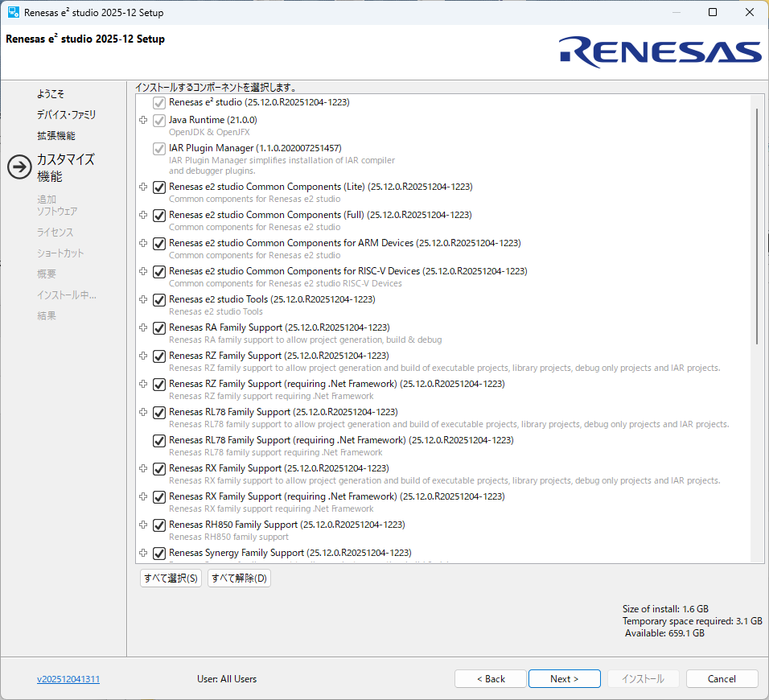The image size is (769, 700).
Task: Click the arrow icon beside カスタマイズ機能
Action: pyautogui.click(x=19, y=167)
